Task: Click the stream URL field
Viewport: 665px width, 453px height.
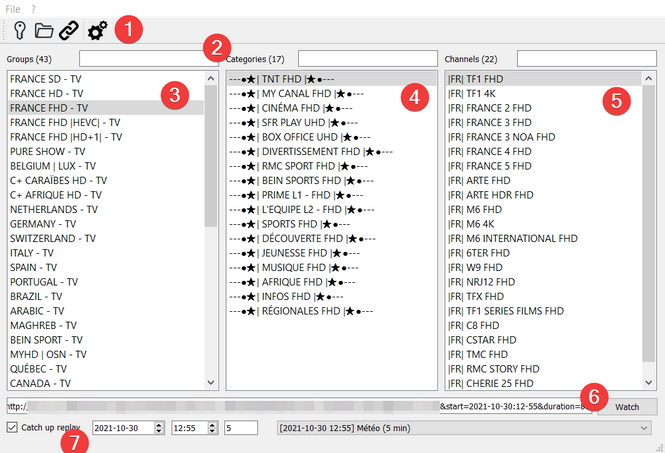Action: point(299,406)
